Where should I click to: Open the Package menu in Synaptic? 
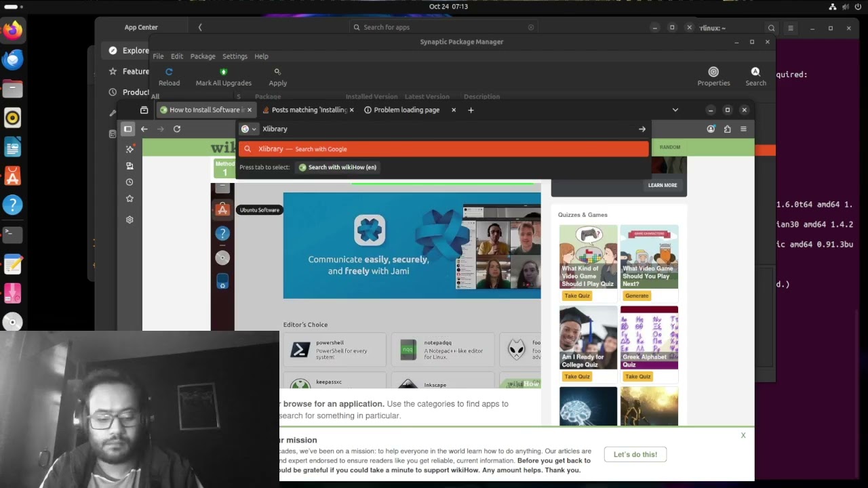(x=203, y=56)
